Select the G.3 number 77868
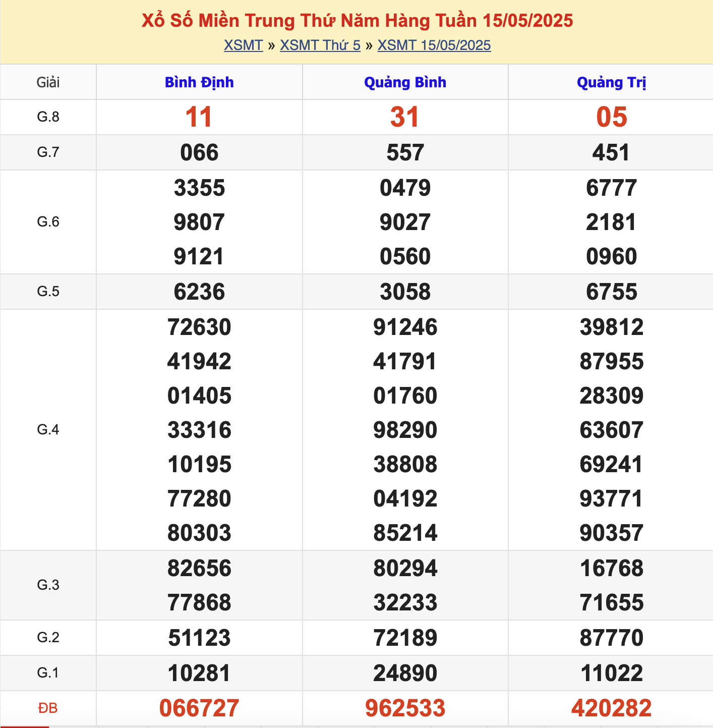Image resolution: width=713 pixels, height=728 pixels. coord(199,603)
